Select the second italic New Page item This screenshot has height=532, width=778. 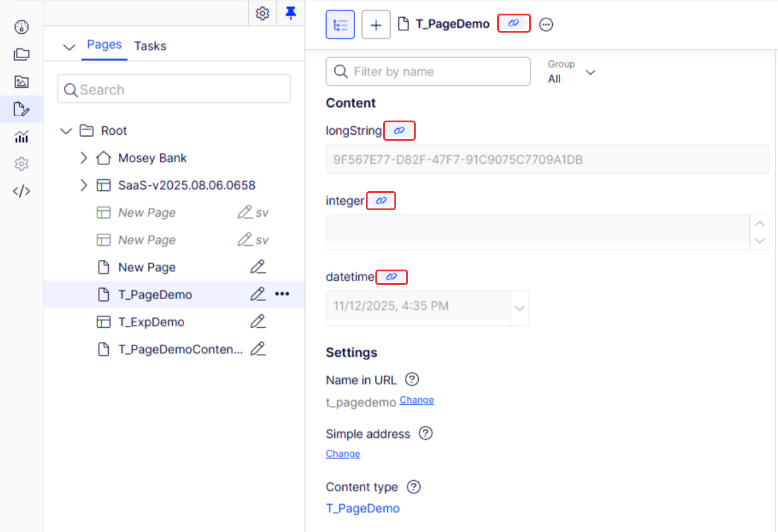pyautogui.click(x=147, y=240)
